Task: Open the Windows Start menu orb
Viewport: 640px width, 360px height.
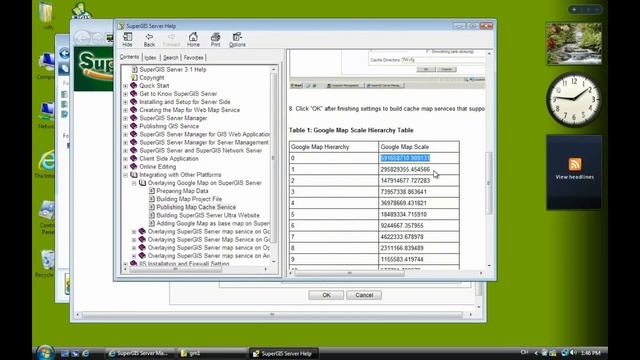Action: pos(44,353)
